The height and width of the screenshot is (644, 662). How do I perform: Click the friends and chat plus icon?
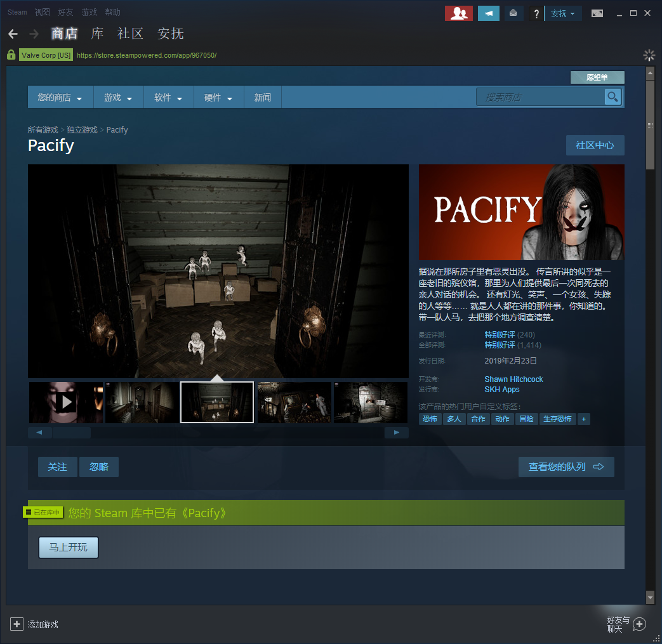[639, 624]
